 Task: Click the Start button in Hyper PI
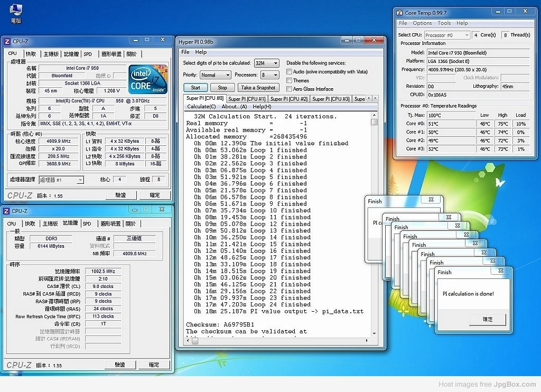195,88
